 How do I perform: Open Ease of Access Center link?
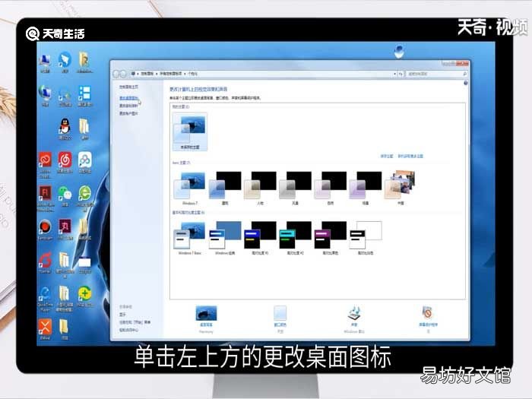pos(128,330)
